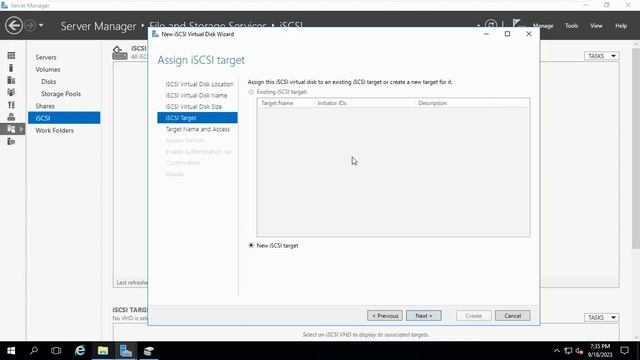Launch Internet Explorer from taskbar
This screenshot has width=640, height=360.
[x=80, y=351]
